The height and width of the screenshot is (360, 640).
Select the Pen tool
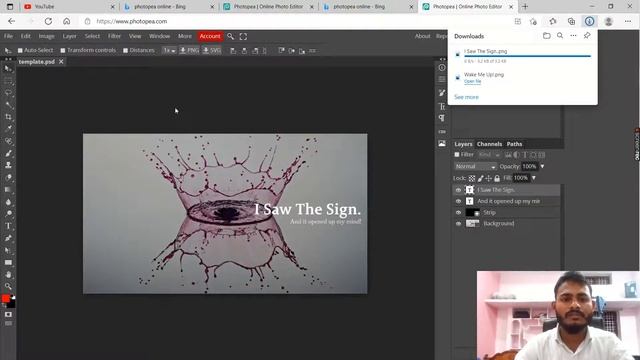coord(8,238)
